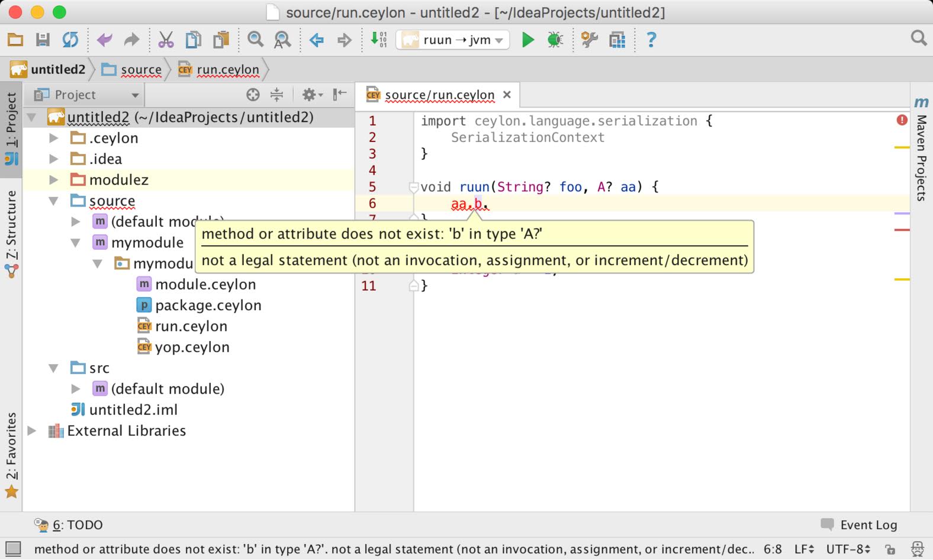Save all files with floppy icon

click(43, 40)
